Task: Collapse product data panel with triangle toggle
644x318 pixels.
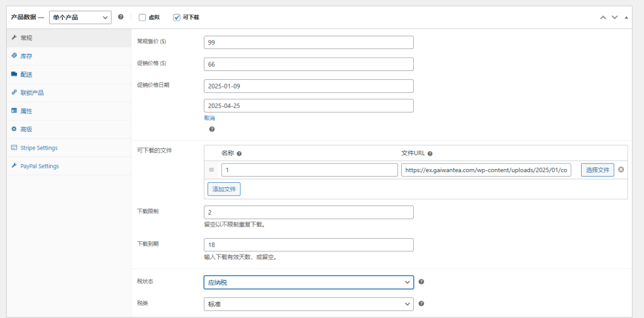Action: tap(626, 18)
